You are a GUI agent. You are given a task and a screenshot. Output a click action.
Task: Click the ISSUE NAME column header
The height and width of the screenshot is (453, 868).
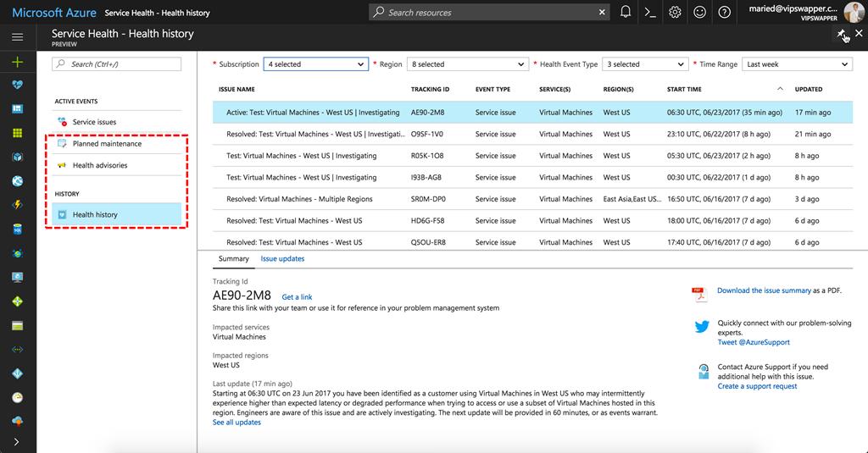(x=236, y=89)
